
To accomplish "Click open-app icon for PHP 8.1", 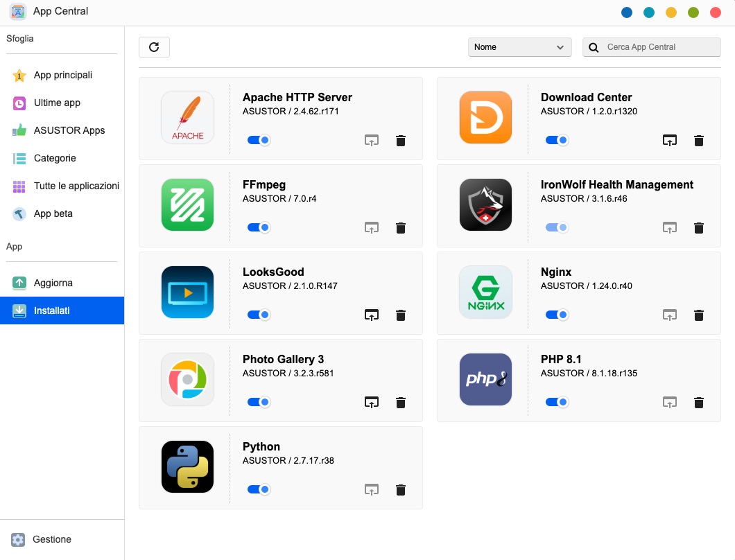I will (x=670, y=402).
